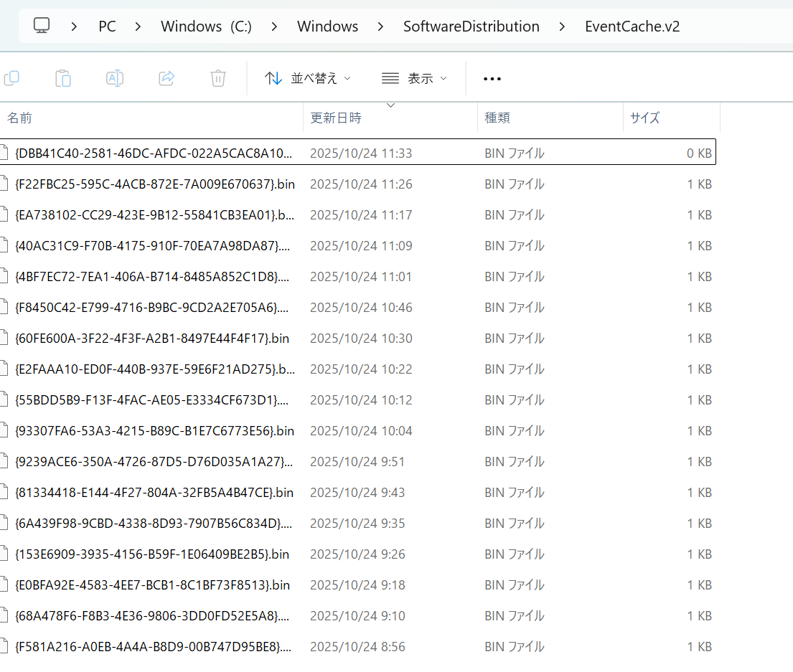The height and width of the screenshot is (672, 793).
Task: Select the file starting with {4BF7EC72-7EA1
Action: coord(358,276)
